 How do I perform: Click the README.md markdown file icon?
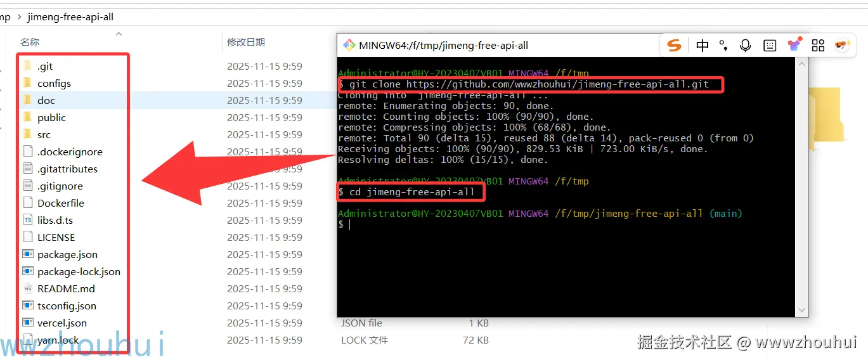coord(27,288)
